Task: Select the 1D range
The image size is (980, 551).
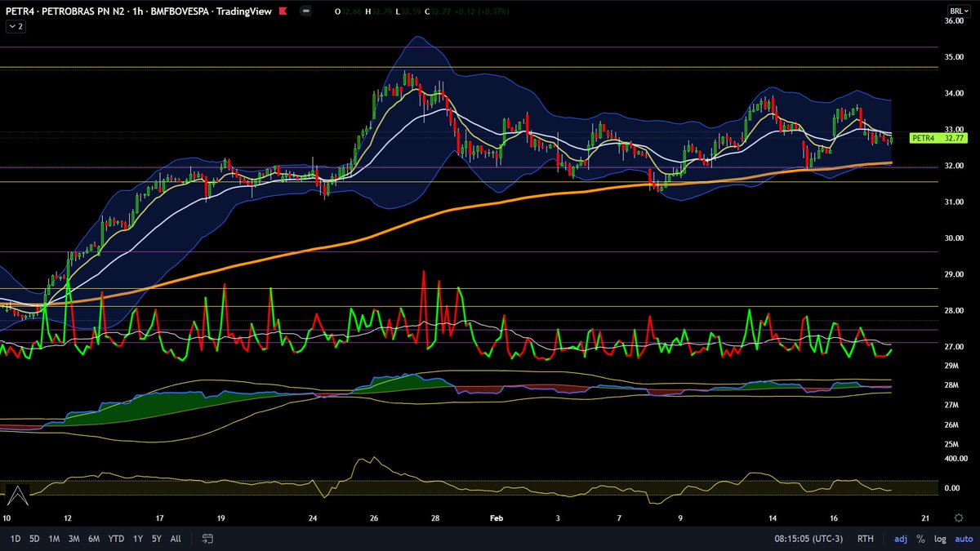Action: tap(16, 539)
